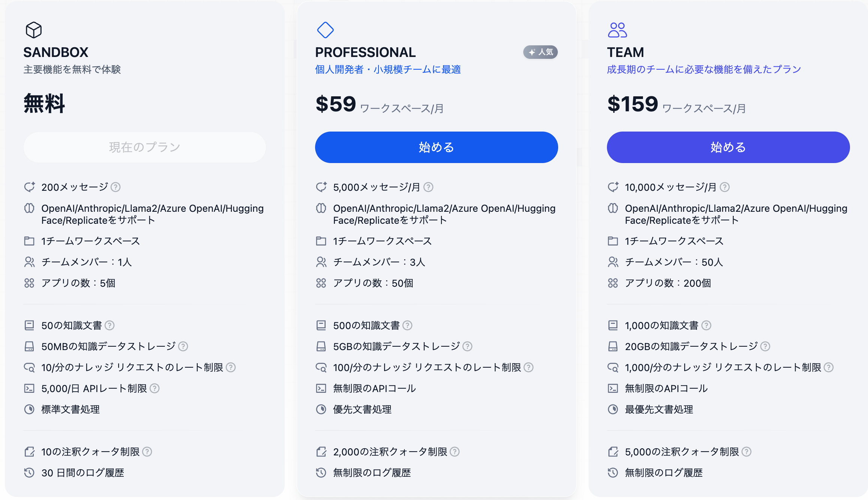This screenshot has height=500, width=868.
Task: Click the 現在のプラン button on SANDBOX
Action: click(144, 147)
